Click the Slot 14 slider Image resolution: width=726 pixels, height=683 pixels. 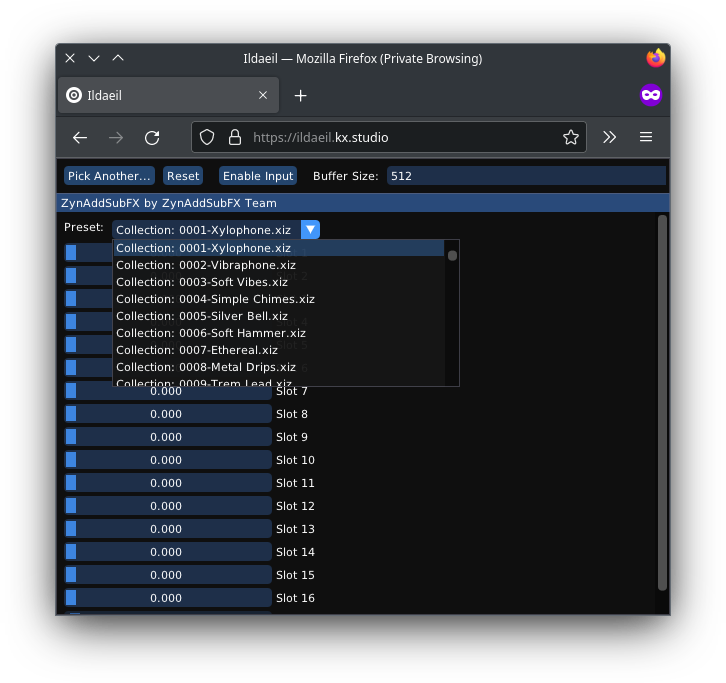168,552
